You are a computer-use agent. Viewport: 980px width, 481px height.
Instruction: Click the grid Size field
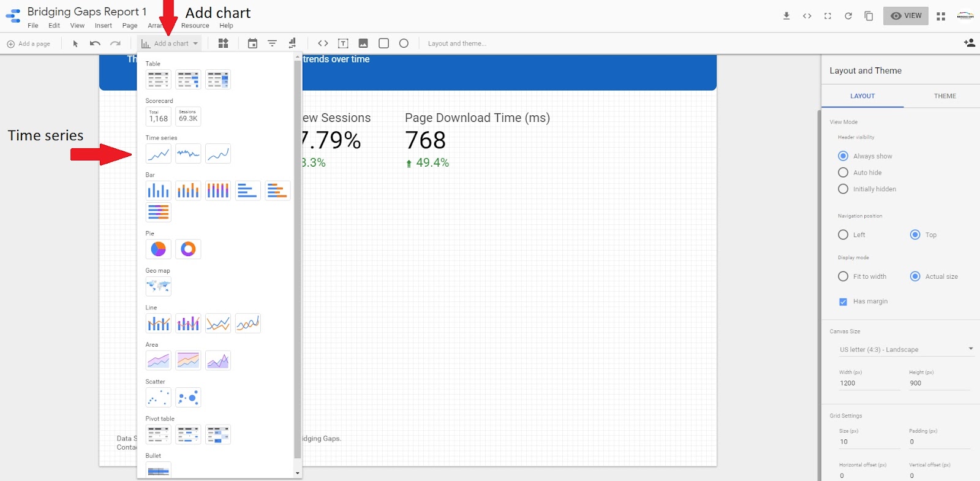869,442
